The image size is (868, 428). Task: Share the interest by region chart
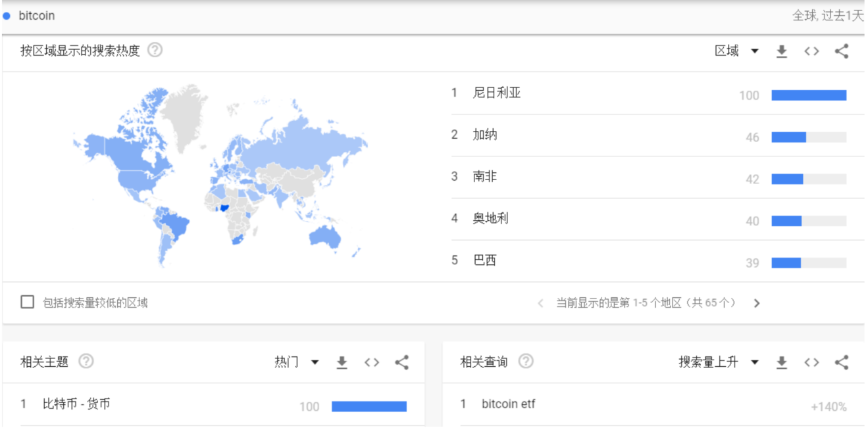(842, 51)
